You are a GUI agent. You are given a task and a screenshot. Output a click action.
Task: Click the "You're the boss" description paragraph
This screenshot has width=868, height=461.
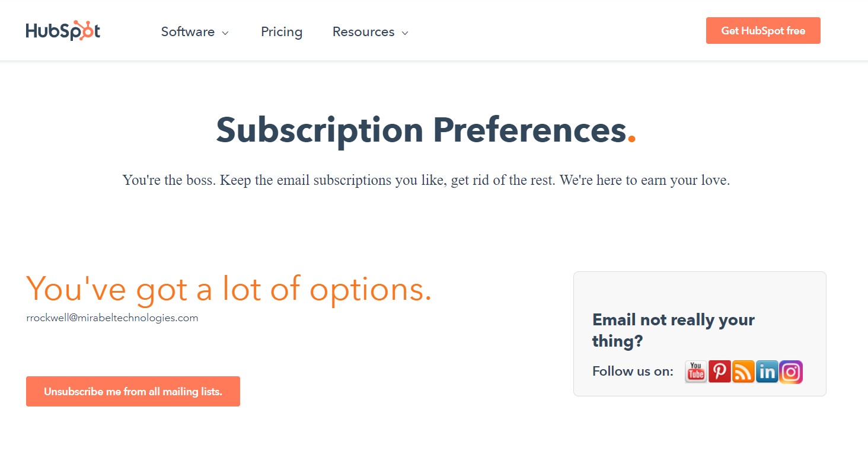click(426, 180)
